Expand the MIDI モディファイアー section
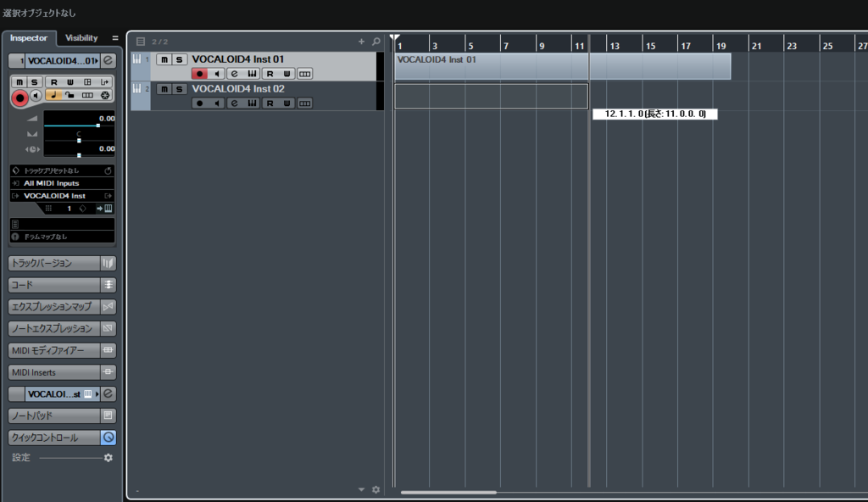The image size is (868, 502). coord(54,350)
